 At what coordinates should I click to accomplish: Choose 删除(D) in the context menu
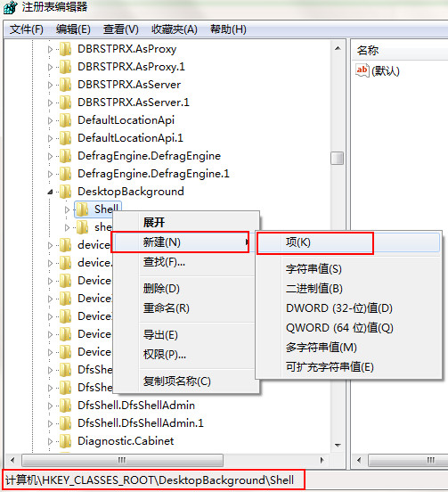click(x=161, y=289)
